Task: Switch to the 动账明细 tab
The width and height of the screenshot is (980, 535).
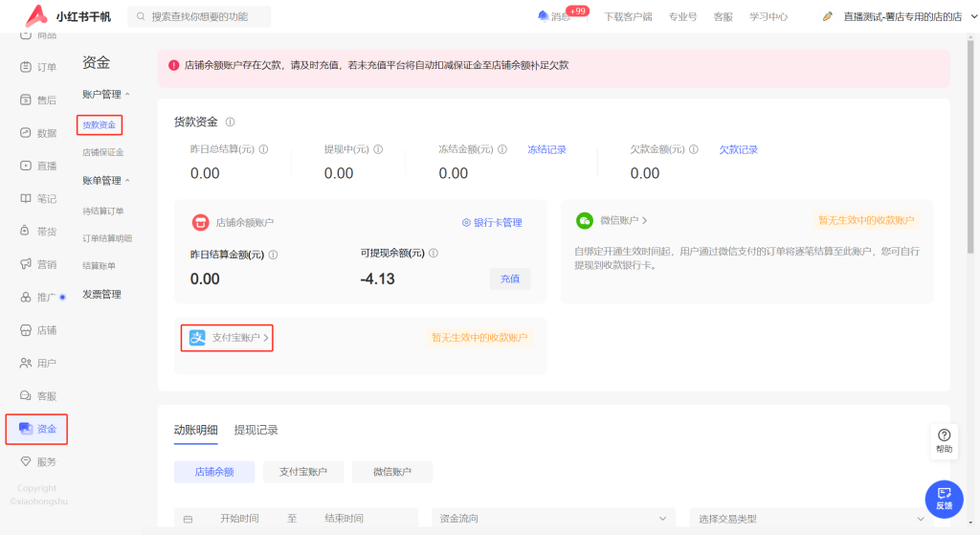Action: (x=195, y=430)
